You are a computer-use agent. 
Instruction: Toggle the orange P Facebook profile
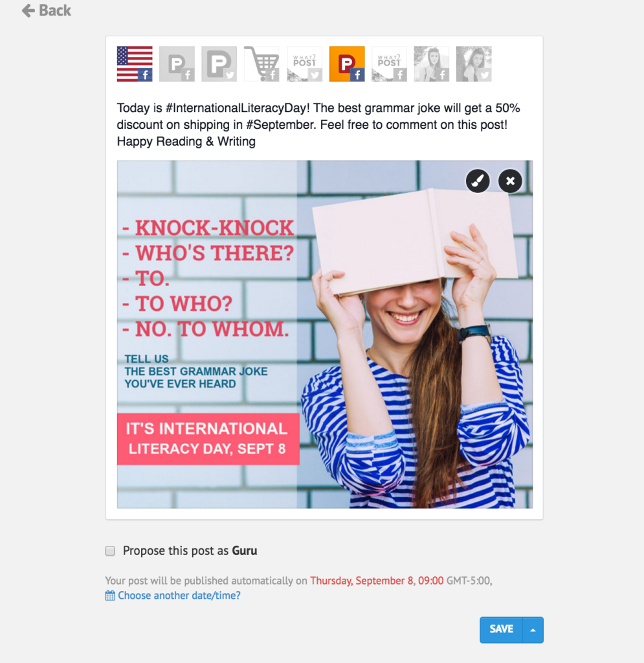coord(347,64)
